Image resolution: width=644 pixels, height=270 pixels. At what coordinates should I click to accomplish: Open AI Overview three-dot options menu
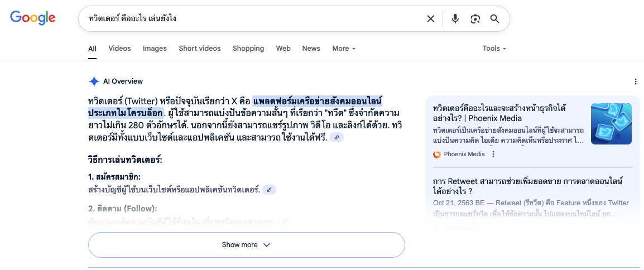click(x=636, y=81)
